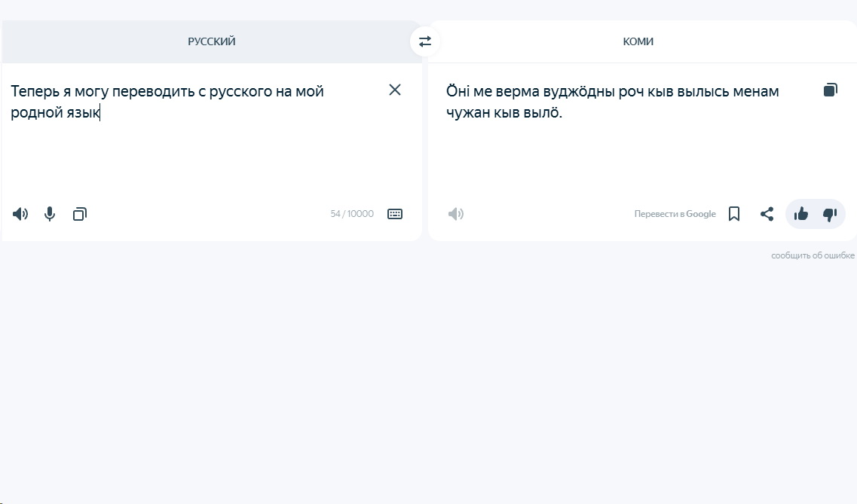Open the КОМИ target language selector
Screen dimensions: 857x504
click(x=638, y=41)
